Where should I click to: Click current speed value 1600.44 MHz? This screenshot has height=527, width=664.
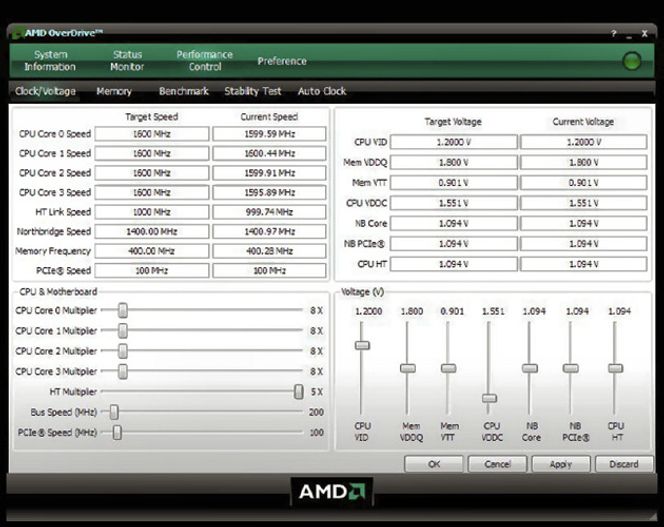click(269, 153)
